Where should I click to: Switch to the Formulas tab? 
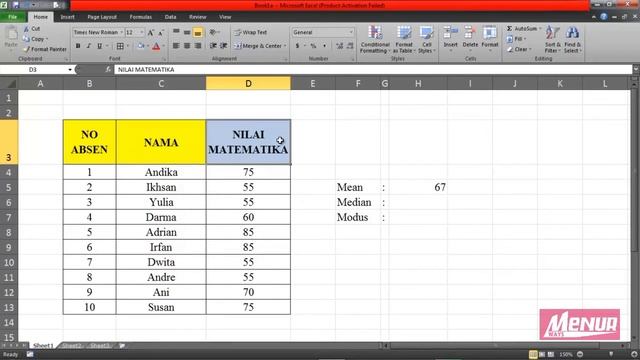(x=141, y=17)
